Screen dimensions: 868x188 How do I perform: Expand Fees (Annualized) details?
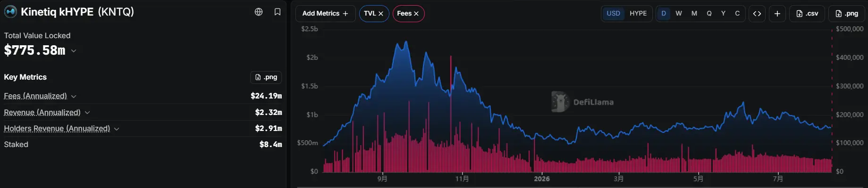[74, 96]
